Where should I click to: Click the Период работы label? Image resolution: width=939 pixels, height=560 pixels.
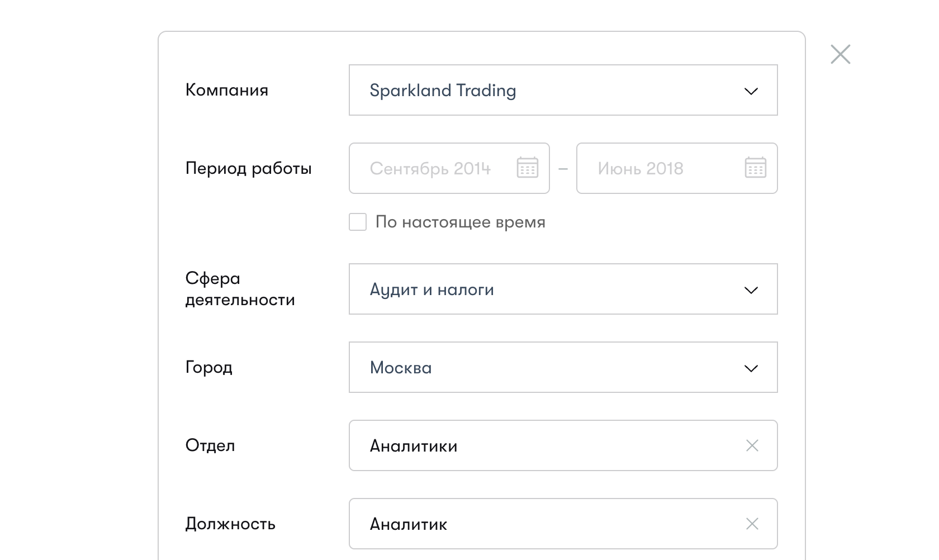248,168
